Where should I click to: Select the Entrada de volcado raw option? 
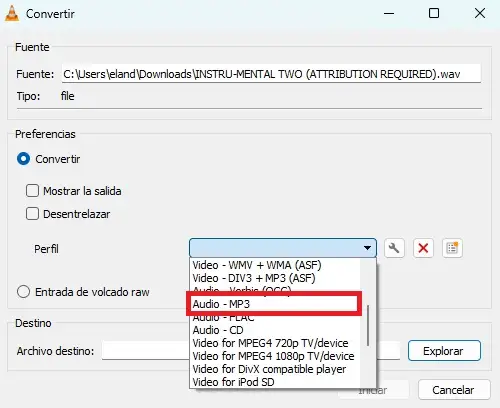tap(24, 292)
